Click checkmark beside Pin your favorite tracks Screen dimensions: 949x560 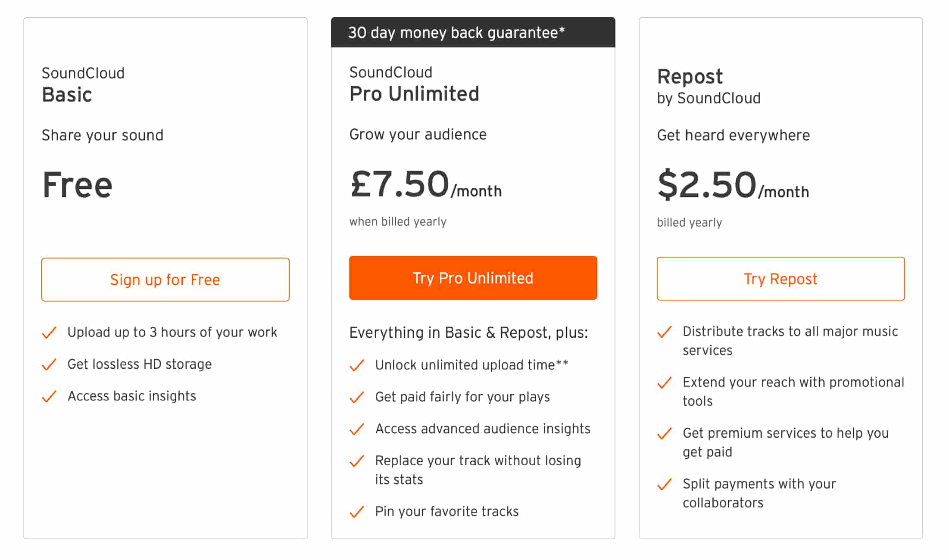click(x=357, y=512)
